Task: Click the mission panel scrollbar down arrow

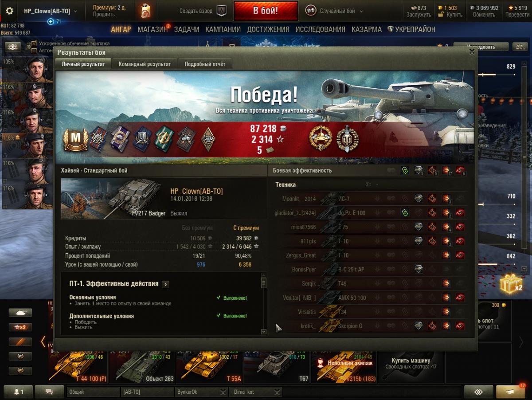Action: coord(264,331)
